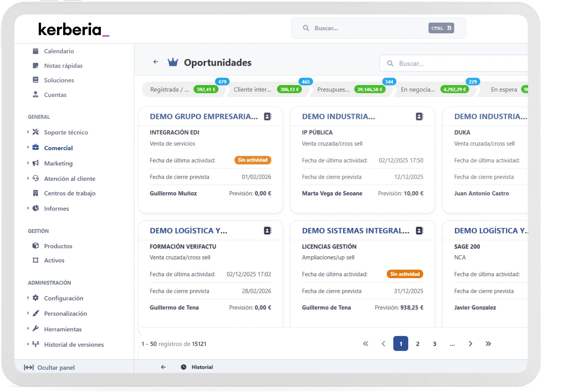This screenshot has height=392, width=578.
Task: Expand the Soporte técnico menu
Action: (28, 132)
